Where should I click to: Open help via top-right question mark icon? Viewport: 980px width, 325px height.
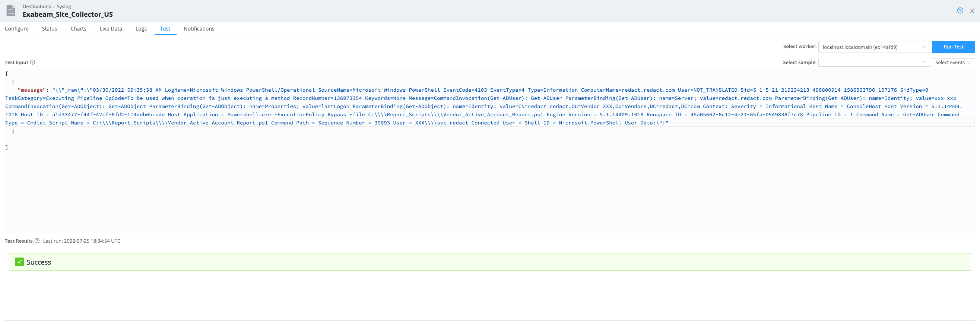click(x=960, y=11)
